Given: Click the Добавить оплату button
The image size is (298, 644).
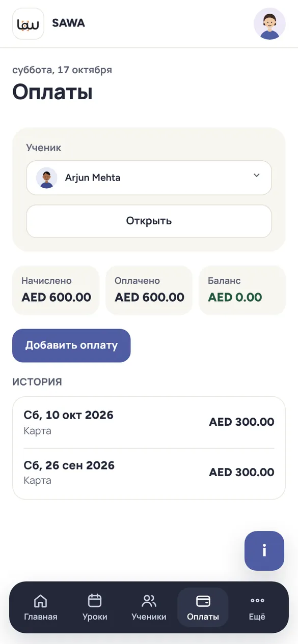Looking at the screenshot, I should (71, 345).
